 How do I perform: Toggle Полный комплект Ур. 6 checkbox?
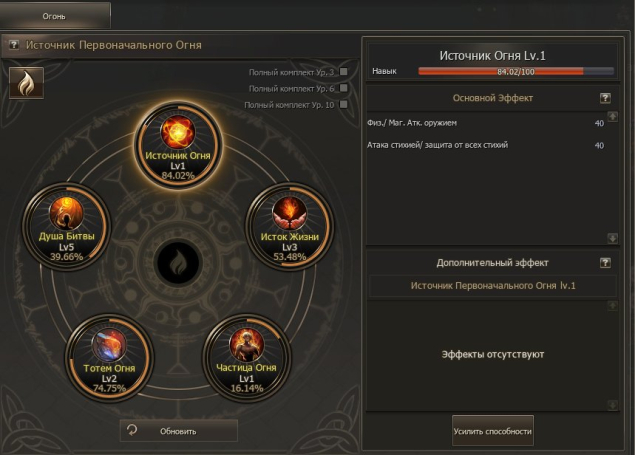click(344, 88)
